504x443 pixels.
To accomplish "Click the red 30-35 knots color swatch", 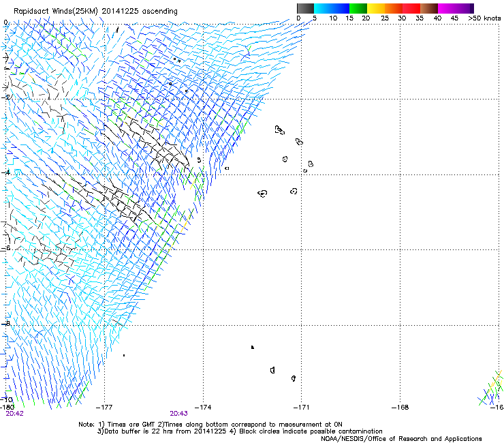I will coord(411,8).
